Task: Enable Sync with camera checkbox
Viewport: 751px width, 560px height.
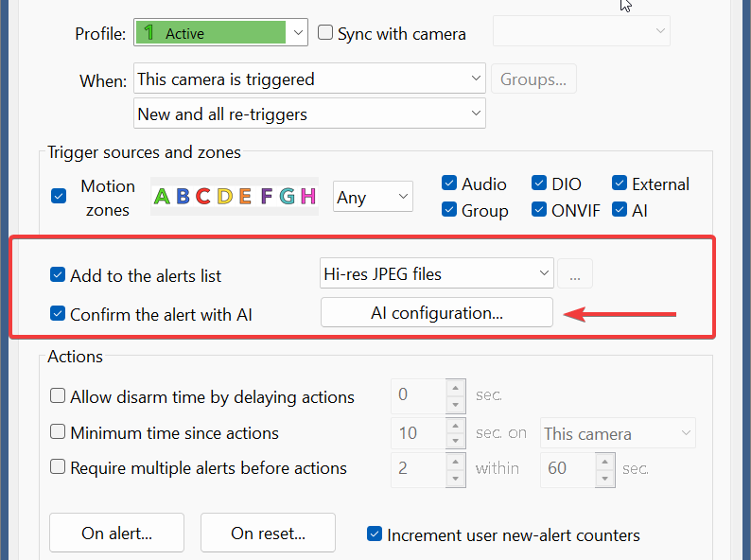Action: click(325, 32)
